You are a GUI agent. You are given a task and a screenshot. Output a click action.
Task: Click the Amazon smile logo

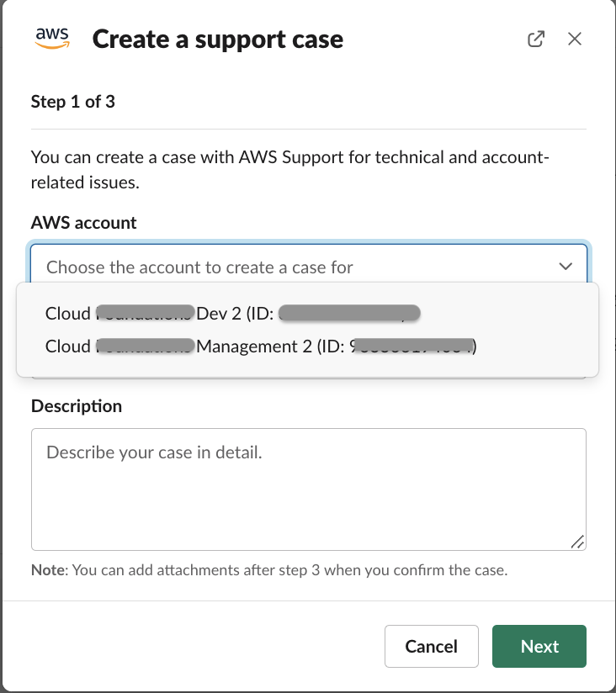coord(53,44)
